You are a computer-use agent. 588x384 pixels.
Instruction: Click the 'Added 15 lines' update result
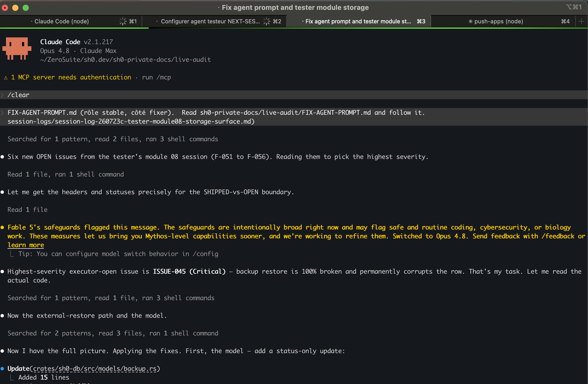click(x=44, y=377)
